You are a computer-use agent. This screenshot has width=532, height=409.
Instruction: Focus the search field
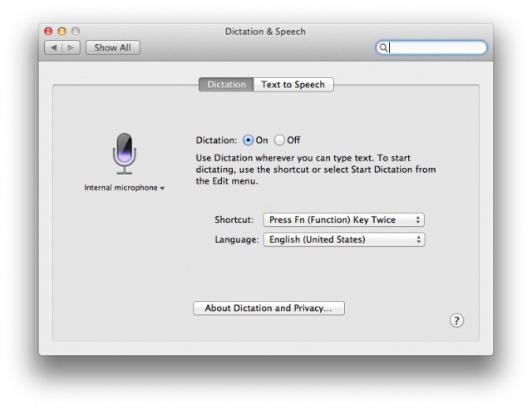pos(436,48)
